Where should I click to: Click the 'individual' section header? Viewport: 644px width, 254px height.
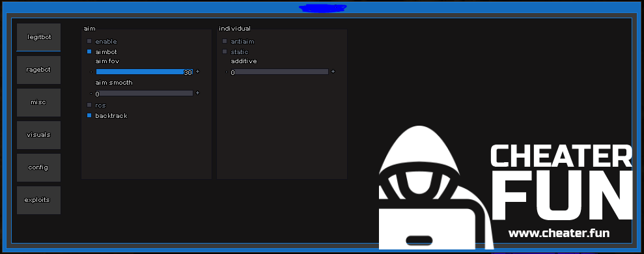point(234,29)
